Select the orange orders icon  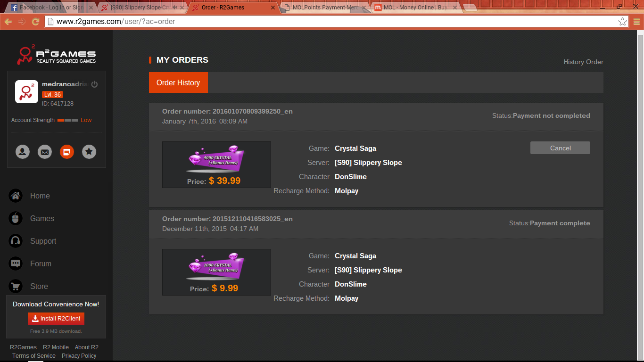click(67, 152)
